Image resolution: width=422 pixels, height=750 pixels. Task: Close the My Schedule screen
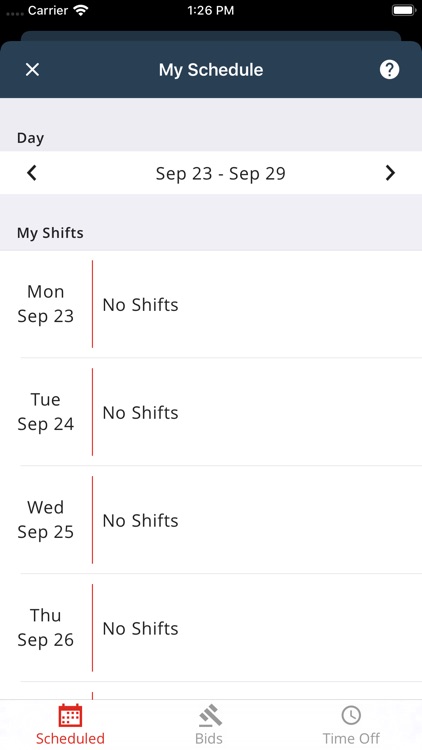click(x=32, y=70)
